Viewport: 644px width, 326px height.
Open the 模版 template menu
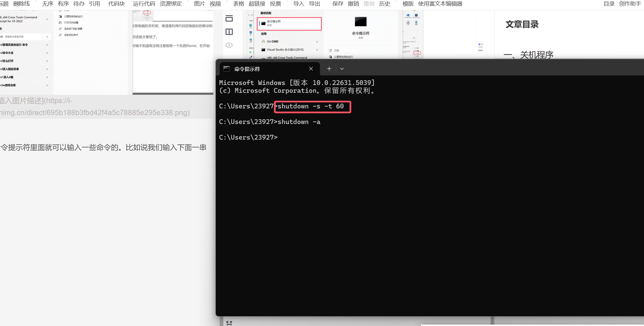point(408,4)
